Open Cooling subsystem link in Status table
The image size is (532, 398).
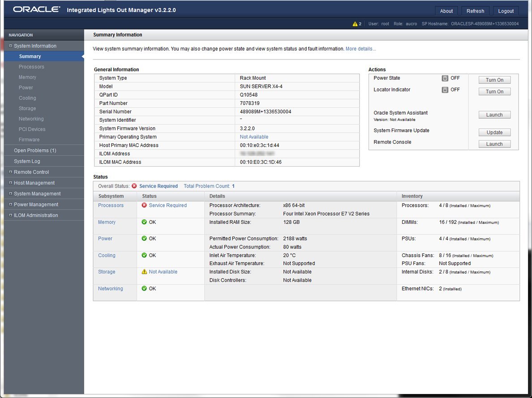coord(107,255)
